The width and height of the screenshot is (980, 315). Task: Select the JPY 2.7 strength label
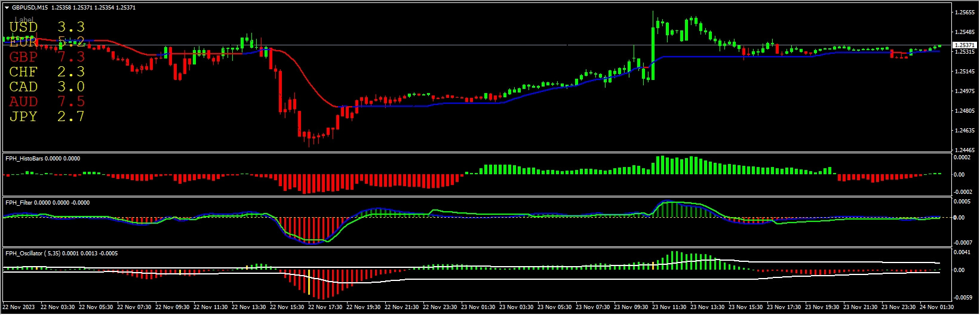click(47, 116)
